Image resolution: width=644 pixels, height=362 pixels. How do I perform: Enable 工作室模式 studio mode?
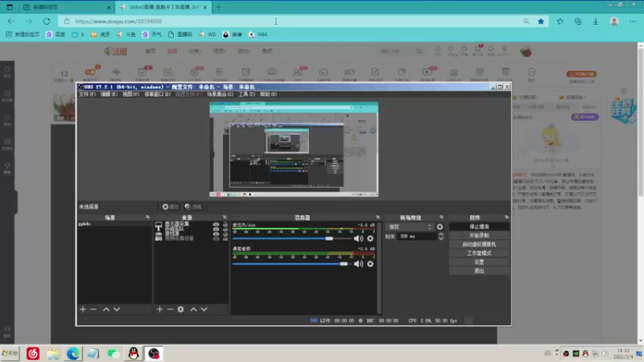[x=479, y=253]
